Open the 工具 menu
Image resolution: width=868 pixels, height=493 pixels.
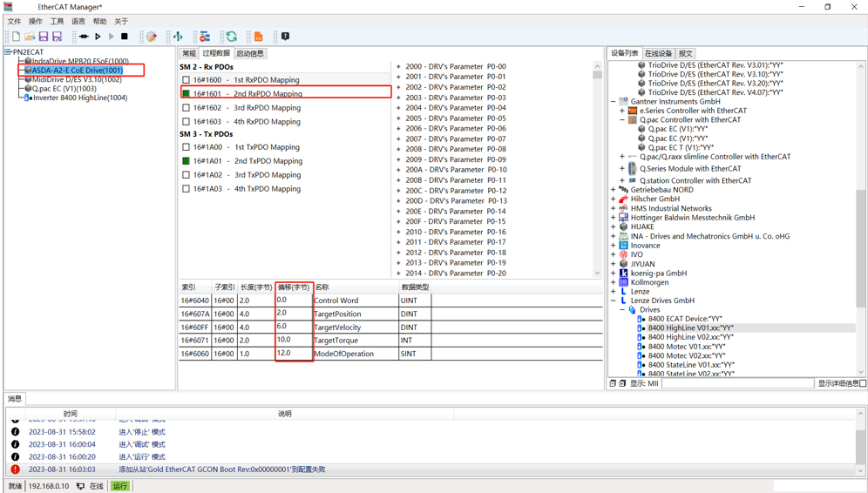57,21
